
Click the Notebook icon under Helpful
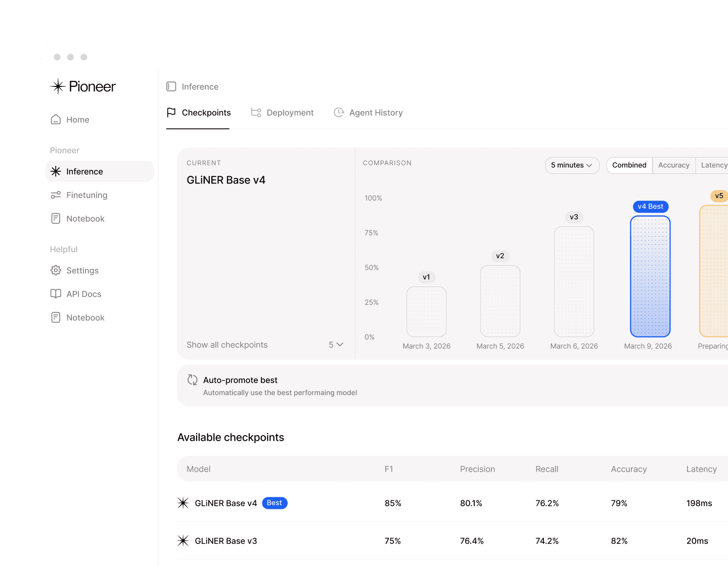(x=56, y=317)
